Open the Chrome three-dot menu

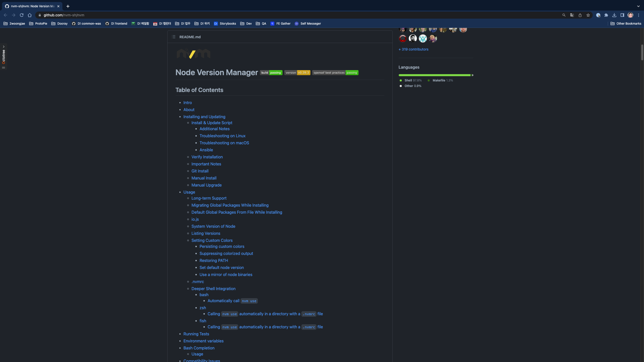click(639, 15)
